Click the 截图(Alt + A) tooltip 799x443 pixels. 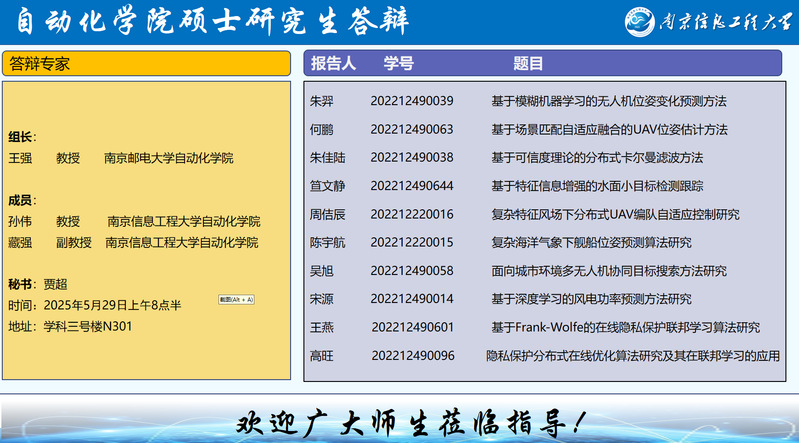(x=237, y=299)
